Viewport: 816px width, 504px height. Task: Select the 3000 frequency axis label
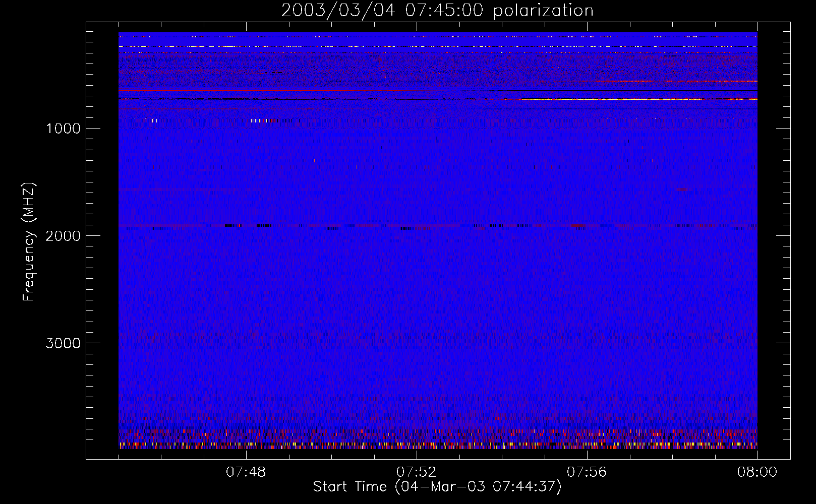pos(63,343)
